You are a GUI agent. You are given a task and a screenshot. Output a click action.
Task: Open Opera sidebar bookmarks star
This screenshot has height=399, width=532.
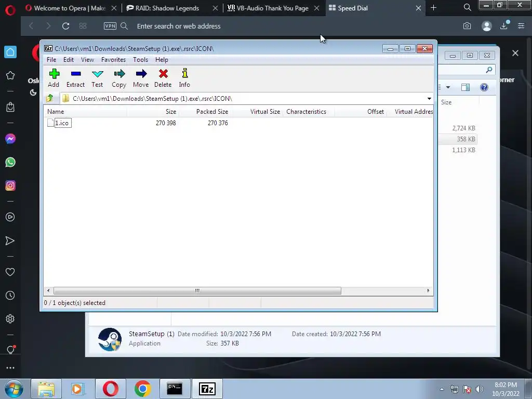tap(10, 75)
